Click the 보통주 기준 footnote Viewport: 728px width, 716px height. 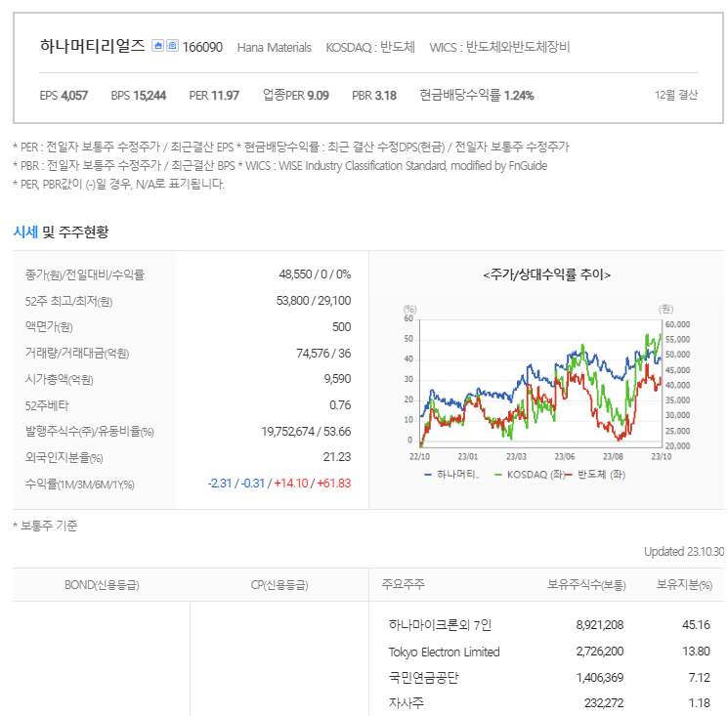tap(45, 526)
